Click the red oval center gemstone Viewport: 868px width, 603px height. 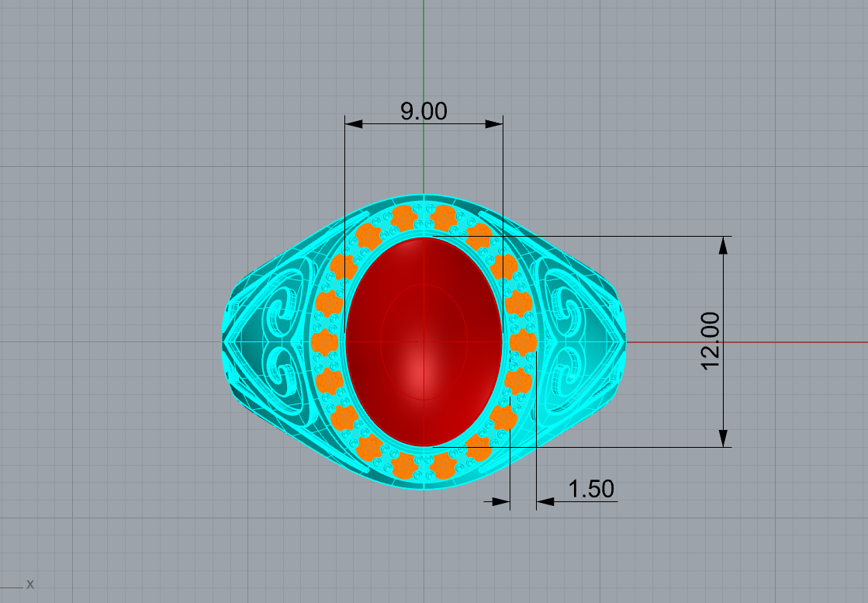(424, 341)
